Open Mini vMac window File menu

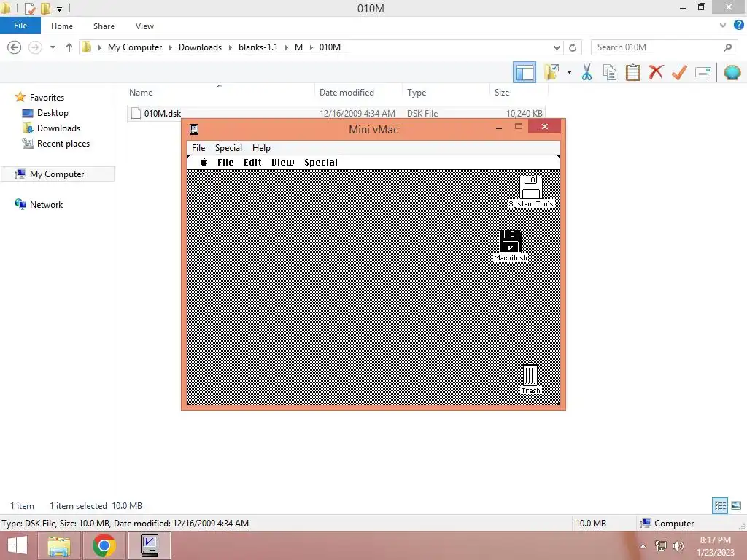tap(198, 147)
